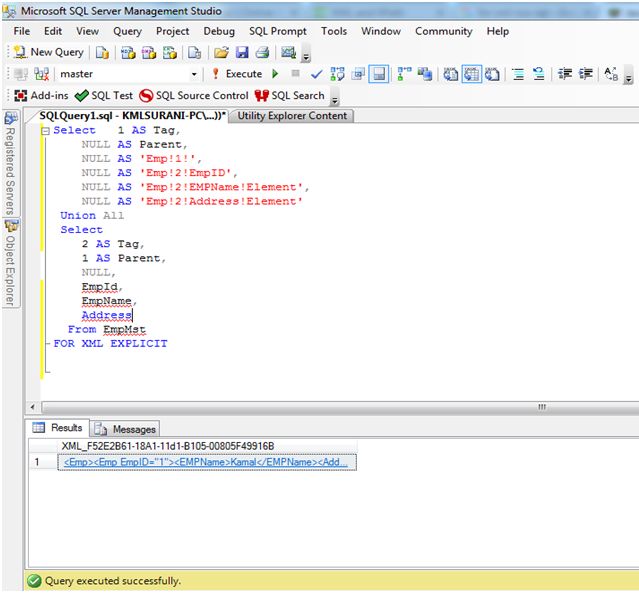Click the New Query toolbar button
The width and height of the screenshot is (639, 593).
(x=49, y=52)
